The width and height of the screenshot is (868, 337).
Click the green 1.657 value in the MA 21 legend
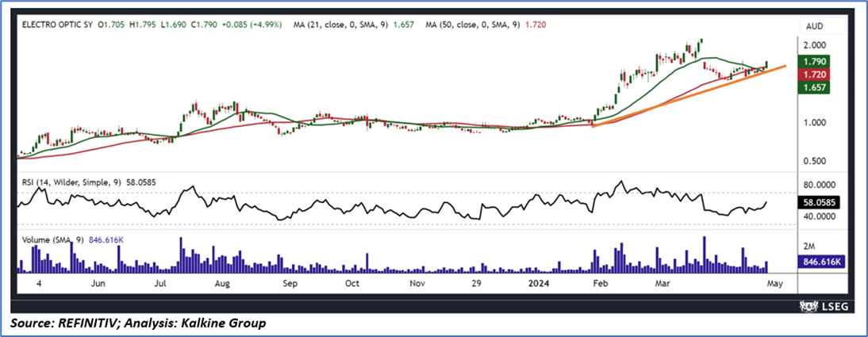pos(404,25)
